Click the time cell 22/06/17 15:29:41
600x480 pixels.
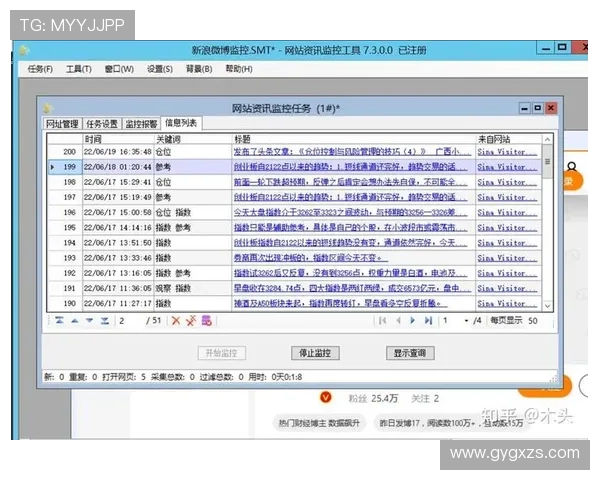pyautogui.click(x=118, y=182)
